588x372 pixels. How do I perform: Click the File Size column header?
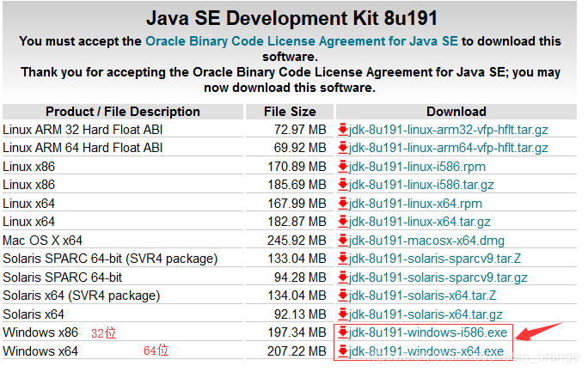290,112
